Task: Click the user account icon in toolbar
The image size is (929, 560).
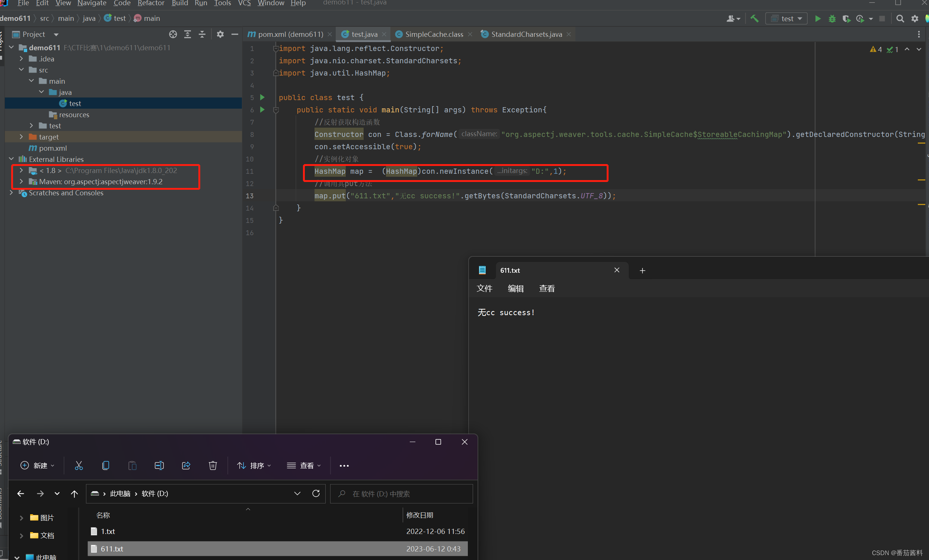Action: pyautogui.click(x=733, y=19)
